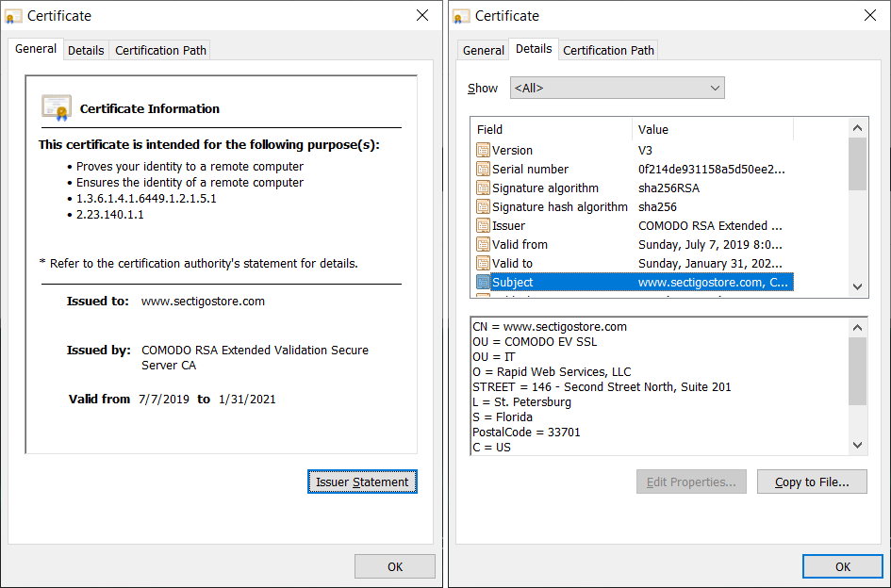891x588 pixels.
Task: Click field list scrollbar down arrow
Action: [x=857, y=286]
